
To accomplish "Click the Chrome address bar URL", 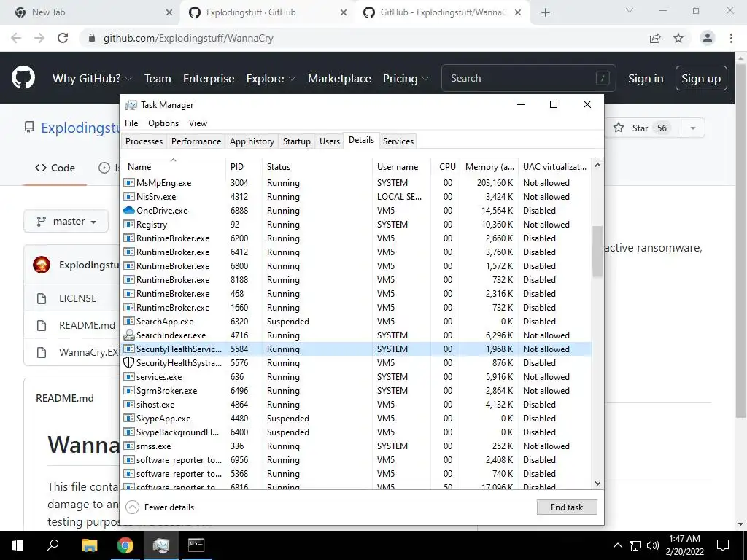I will pyautogui.click(x=188, y=38).
